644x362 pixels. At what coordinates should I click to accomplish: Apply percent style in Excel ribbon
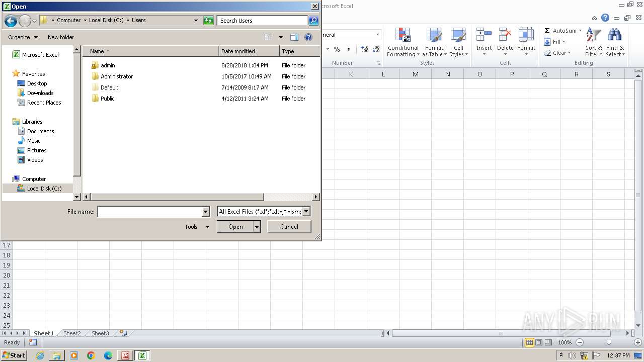(x=337, y=49)
